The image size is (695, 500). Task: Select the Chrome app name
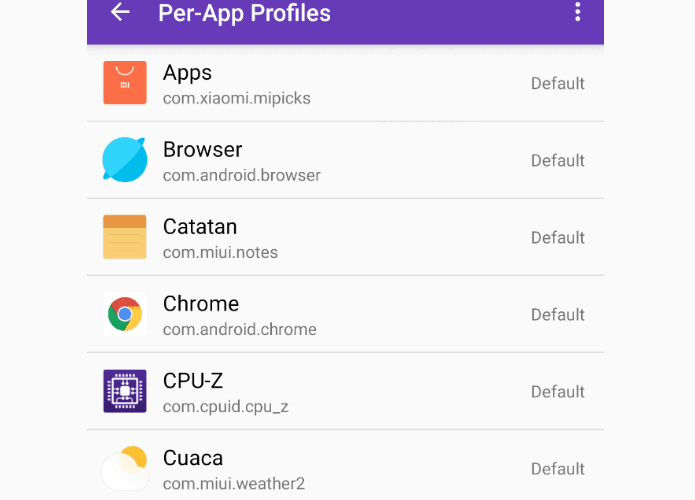pos(201,304)
